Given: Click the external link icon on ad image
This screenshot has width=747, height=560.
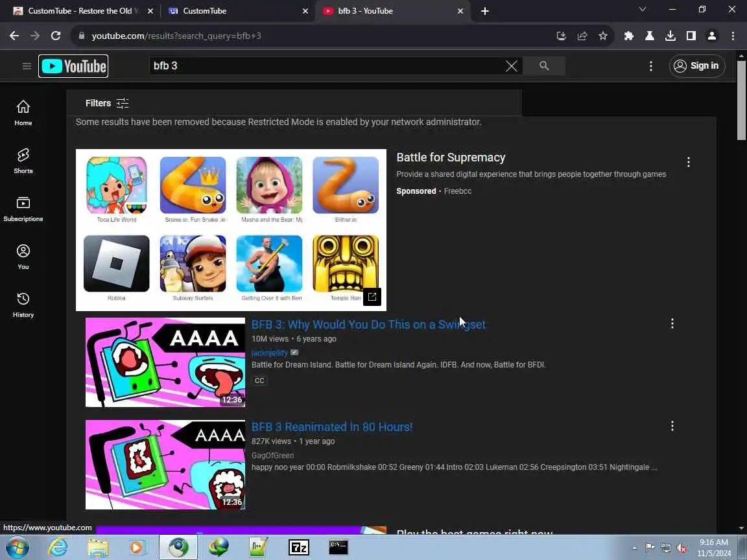Looking at the screenshot, I should click(x=372, y=297).
